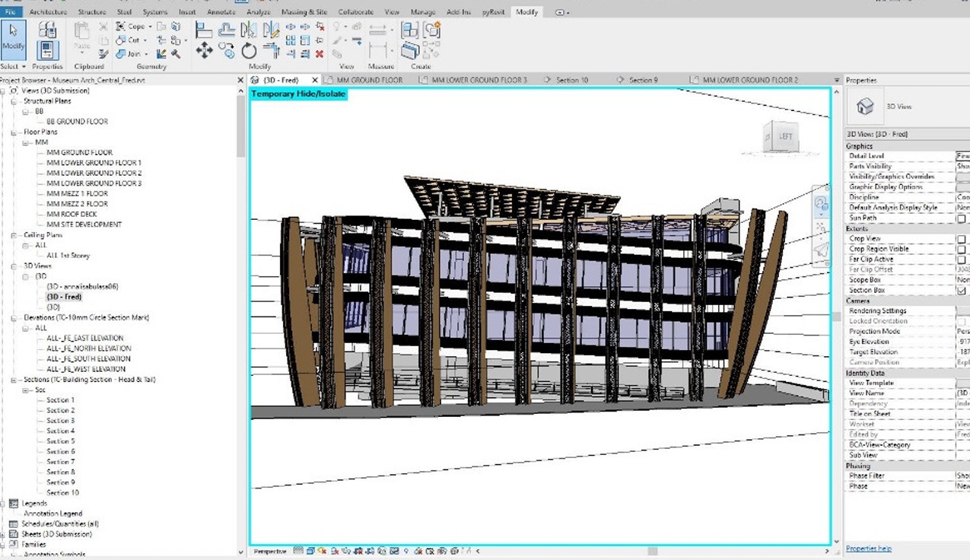Uncheck the Section Box checkbox
Viewport: 970px width, 560px height.
point(961,291)
